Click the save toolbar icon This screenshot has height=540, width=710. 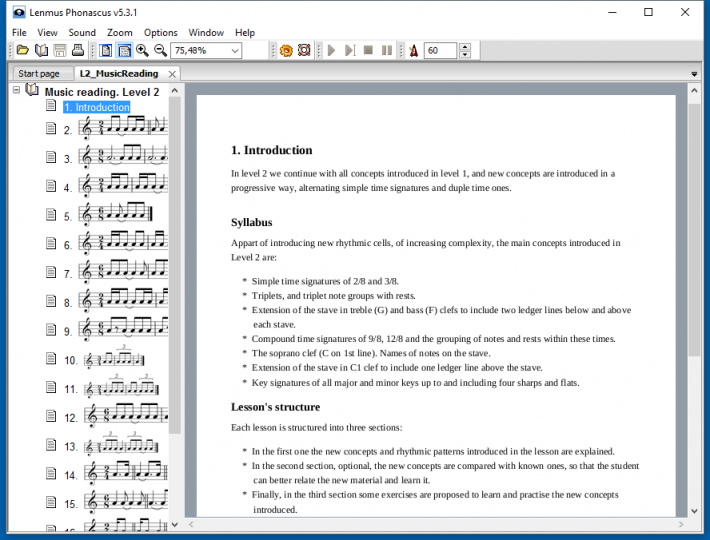tap(60, 50)
